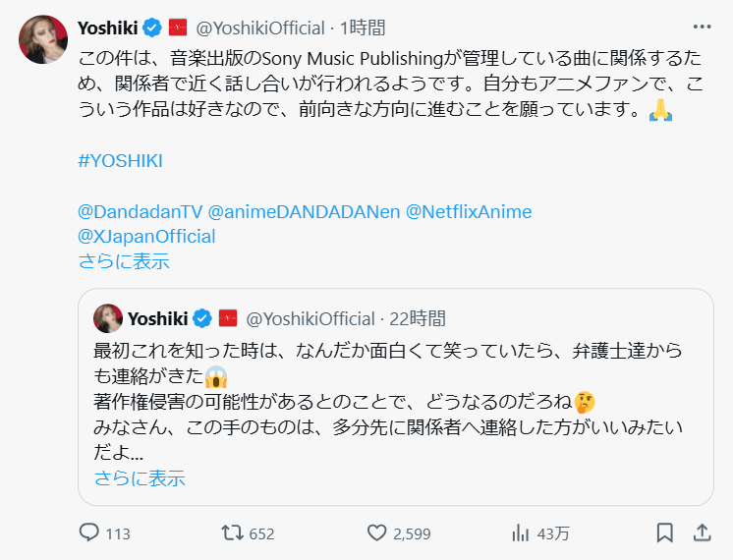Like the tweet with heart icon

coord(376,532)
